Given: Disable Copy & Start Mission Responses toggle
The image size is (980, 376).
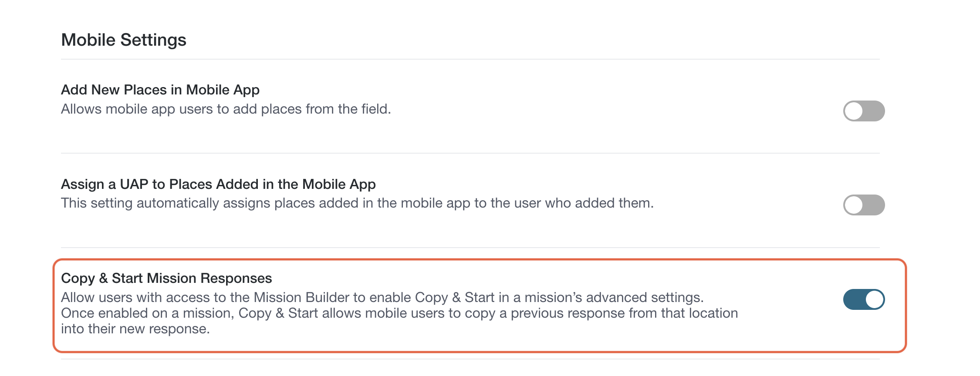Looking at the screenshot, I should (864, 299).
